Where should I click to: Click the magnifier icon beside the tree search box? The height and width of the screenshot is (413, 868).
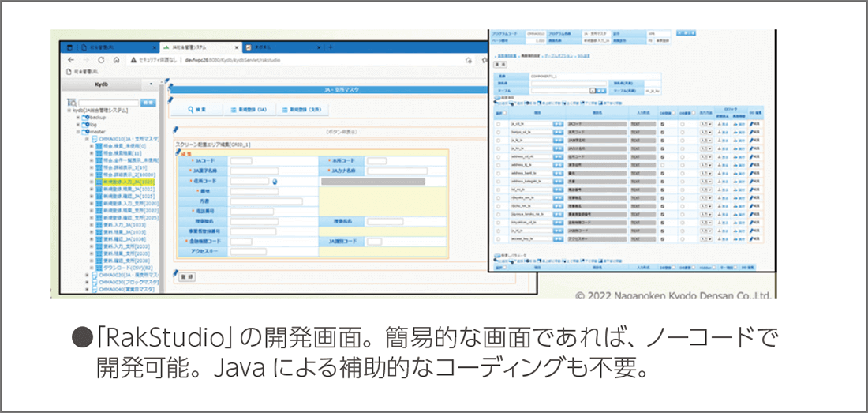point(72,103)
